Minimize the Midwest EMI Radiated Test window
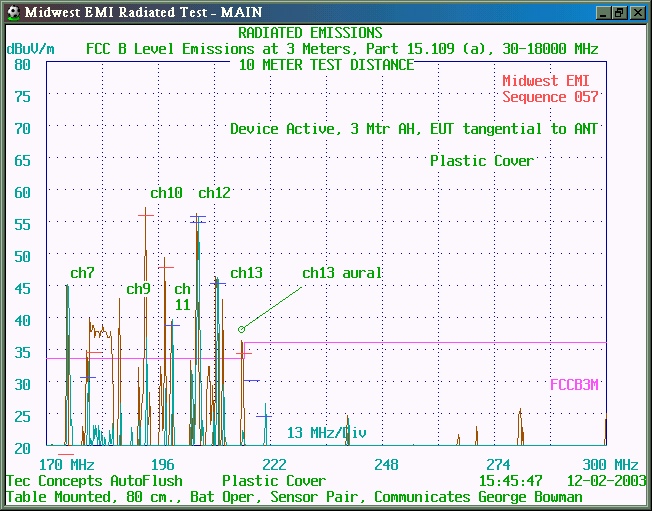Screen dimensions: 652x511 602,12
